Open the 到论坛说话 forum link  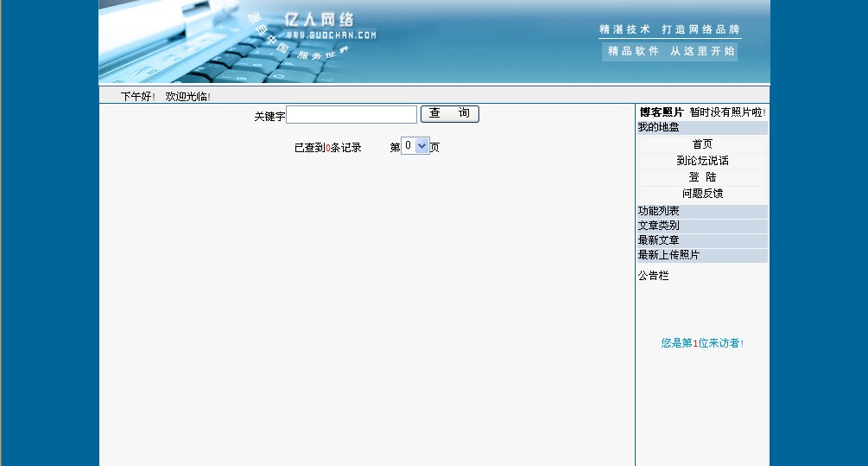pyautogui.click(x=702, y=161)
